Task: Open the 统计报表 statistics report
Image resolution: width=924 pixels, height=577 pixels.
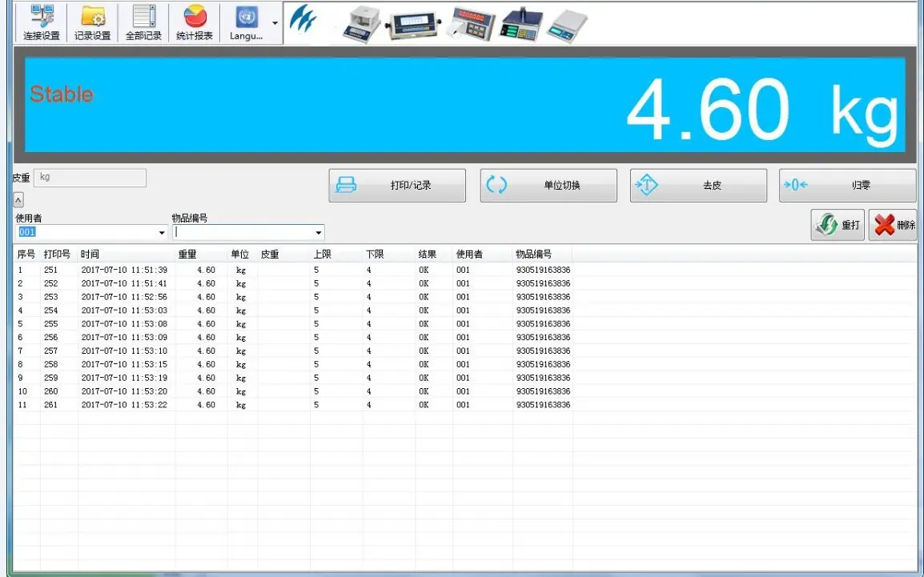Action: coord(195,22)
